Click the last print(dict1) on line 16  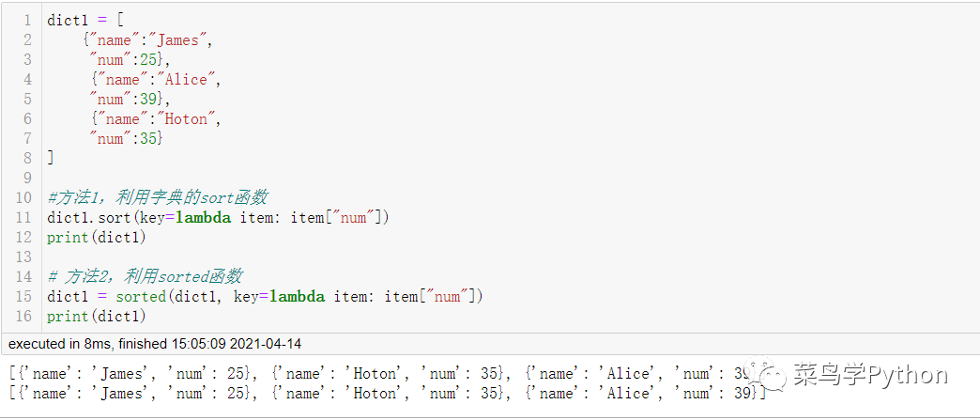97,317
